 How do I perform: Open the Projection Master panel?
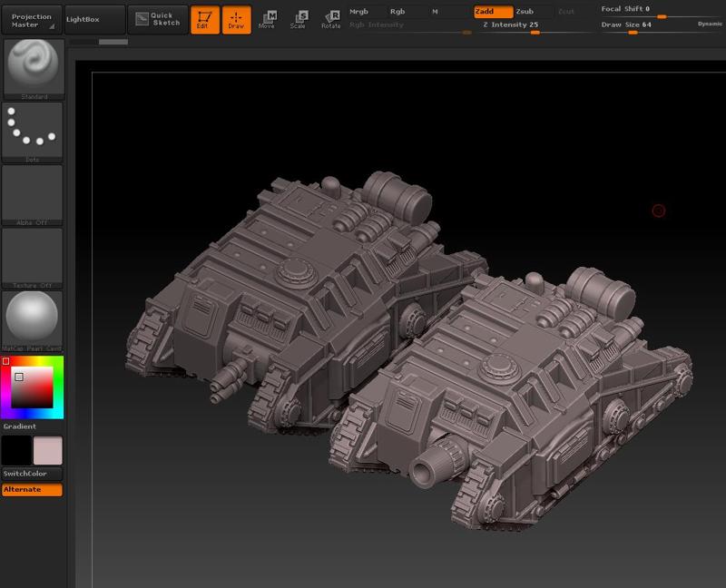tap(32, 20)
